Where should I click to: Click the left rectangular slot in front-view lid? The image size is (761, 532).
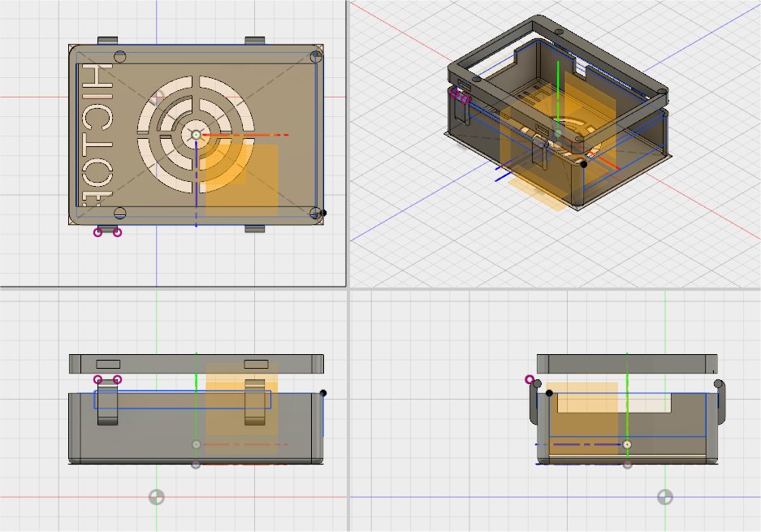[108, 364]
